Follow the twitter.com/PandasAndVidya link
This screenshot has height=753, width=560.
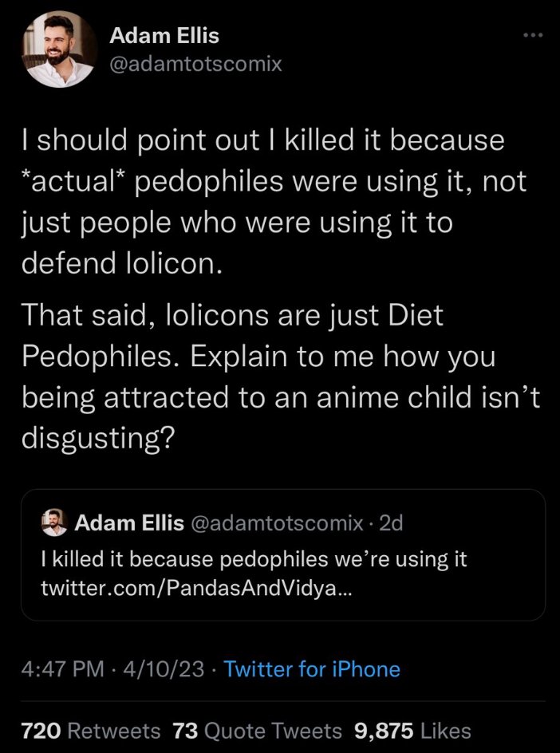[x=196, y=589]
